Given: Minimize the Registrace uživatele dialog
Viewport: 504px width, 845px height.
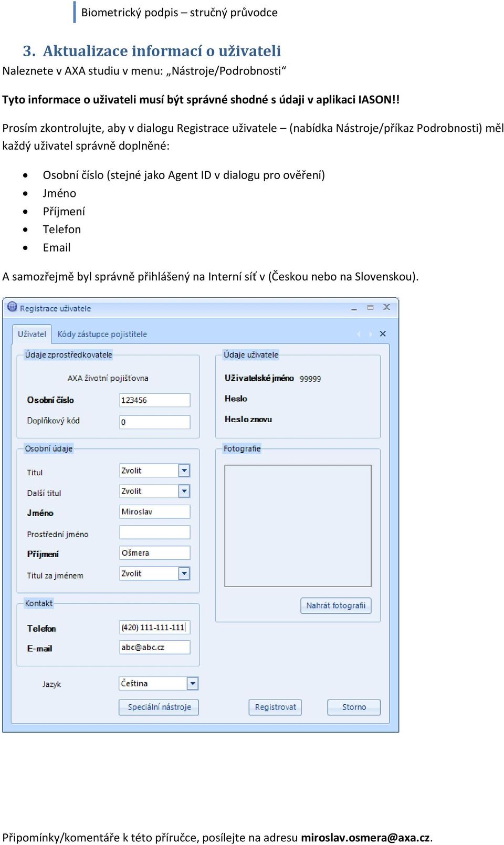Looking at the screenshot, I should 354,308.
